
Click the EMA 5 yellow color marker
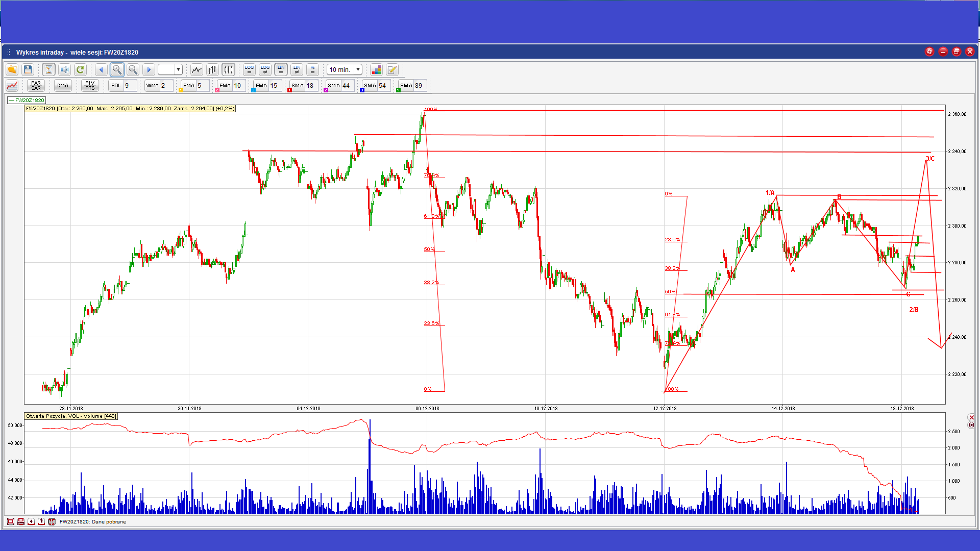pos(181,90)
